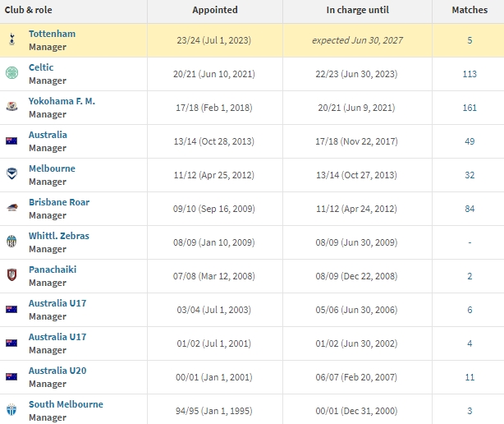
Task: Click the Tottenham club crest icon
Action: (x=11, y=39)
